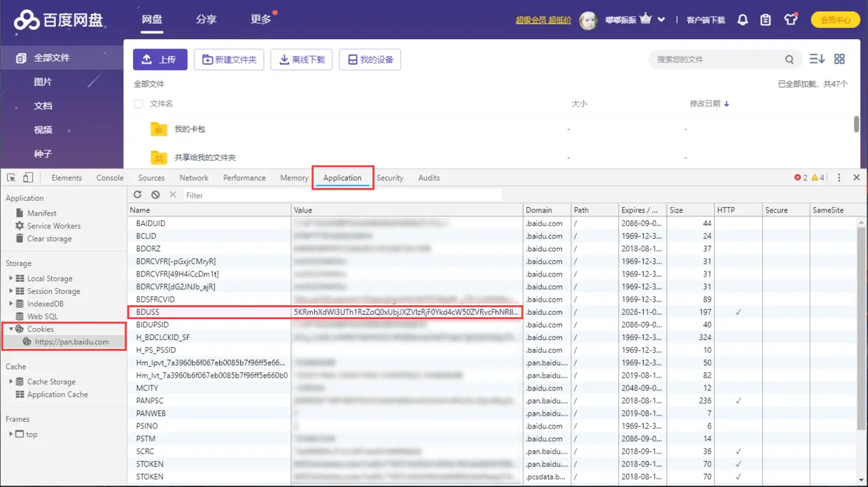Expand the user account dropdown arrow
The height and width of the screenshot is (487, 868).
pyautogui.click(x=661, y=20)
